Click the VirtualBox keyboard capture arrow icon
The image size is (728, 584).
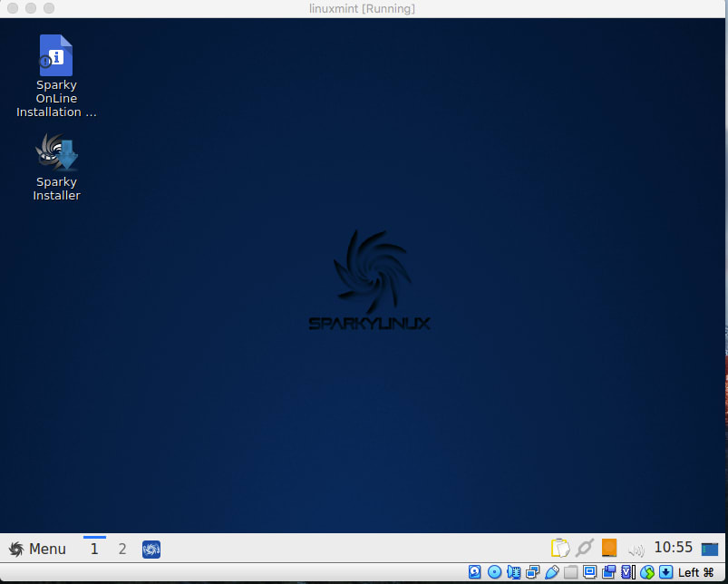click(665, 572)
